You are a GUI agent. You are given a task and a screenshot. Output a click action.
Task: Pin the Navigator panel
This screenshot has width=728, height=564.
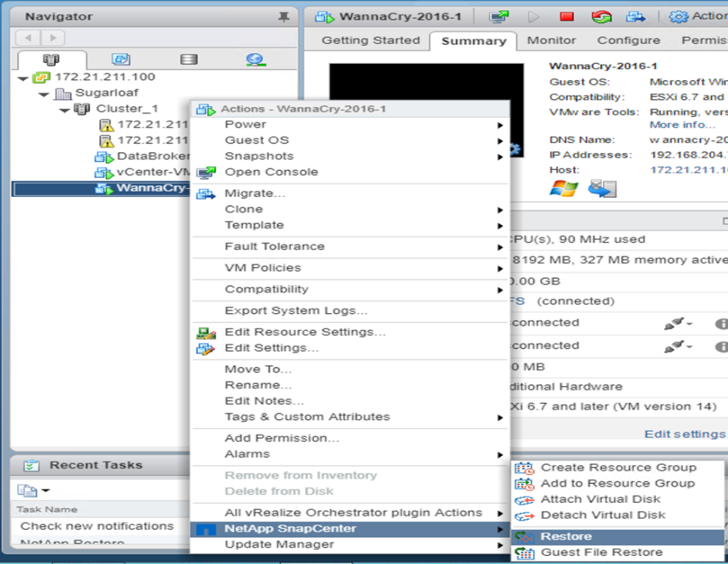(283, 17)
